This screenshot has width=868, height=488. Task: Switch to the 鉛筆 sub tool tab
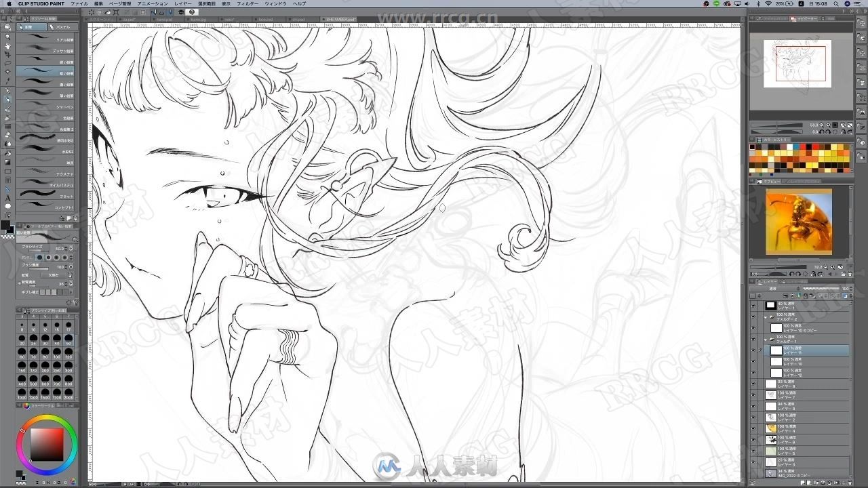(32, 27)
